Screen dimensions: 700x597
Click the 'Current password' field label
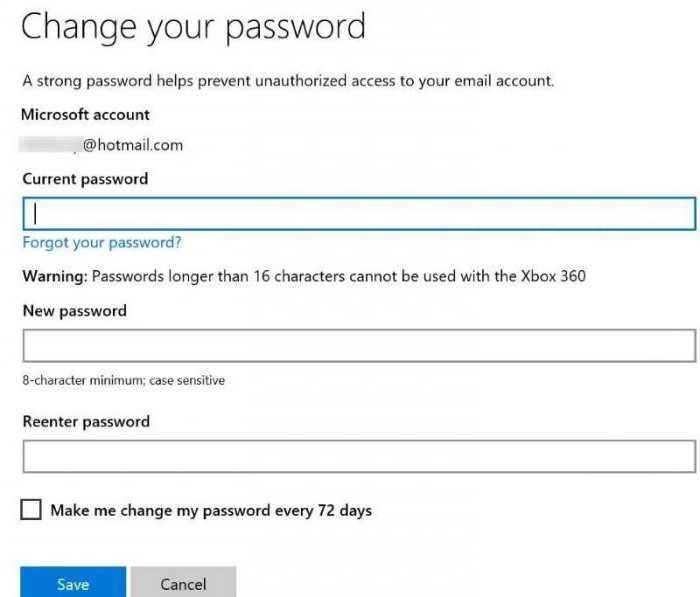[85, 180]
